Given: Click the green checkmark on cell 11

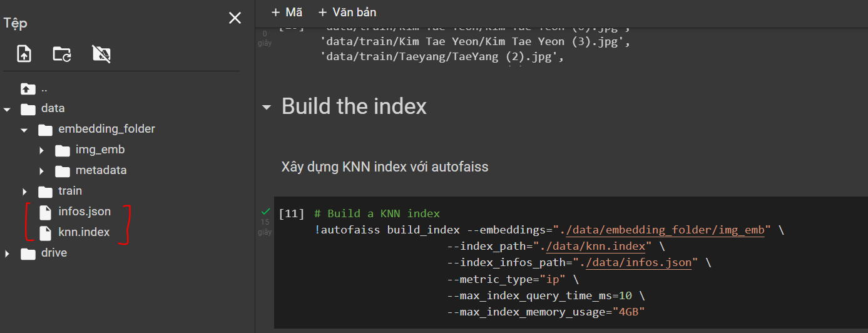Looking at the screenshot, I should pyautogui.click(x=265, y=212).
